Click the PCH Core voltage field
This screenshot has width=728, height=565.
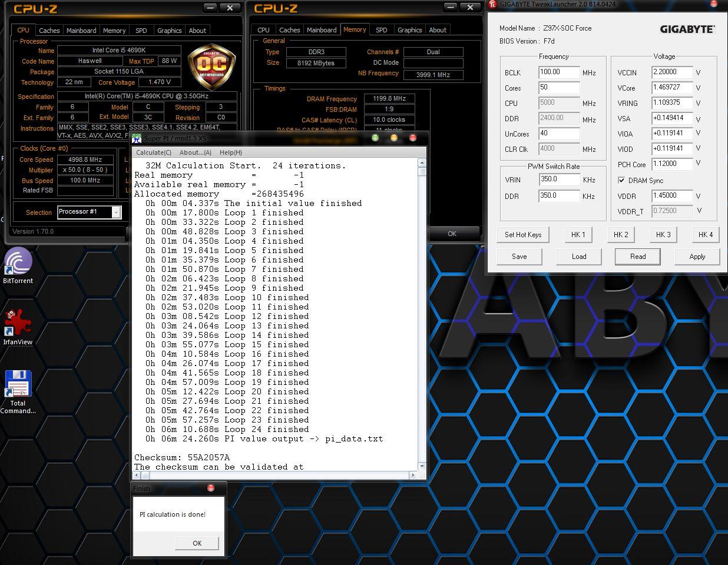pos(672,164)
